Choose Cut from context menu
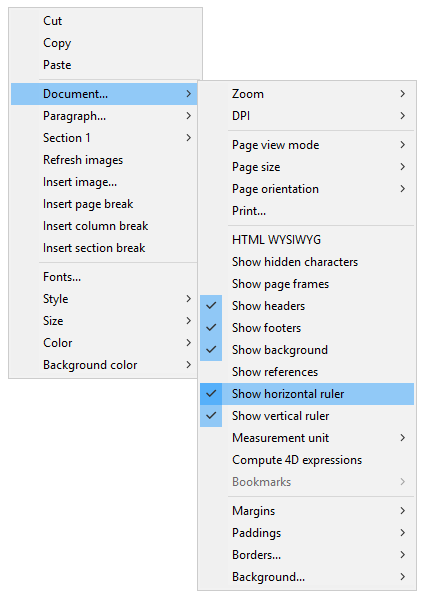 pyautogui.click(x=104, y=21)
